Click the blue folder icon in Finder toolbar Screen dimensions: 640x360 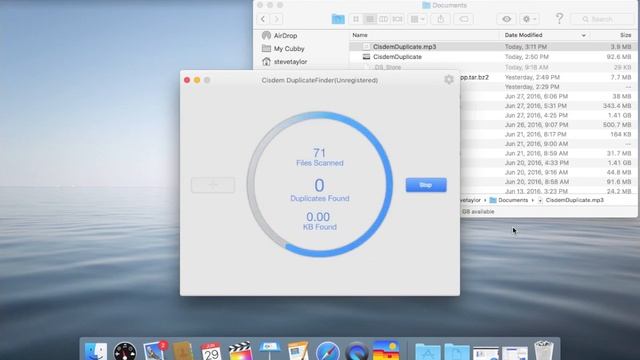click(338, 19)
